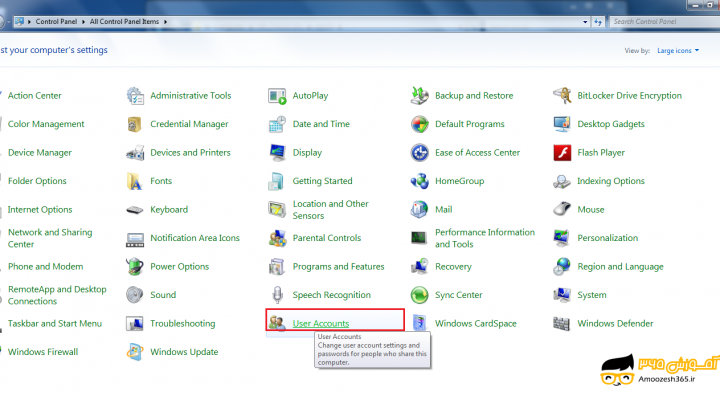Focus the Search Control Panel field
This screenshot has height=400, width=720.
point(665,22)
